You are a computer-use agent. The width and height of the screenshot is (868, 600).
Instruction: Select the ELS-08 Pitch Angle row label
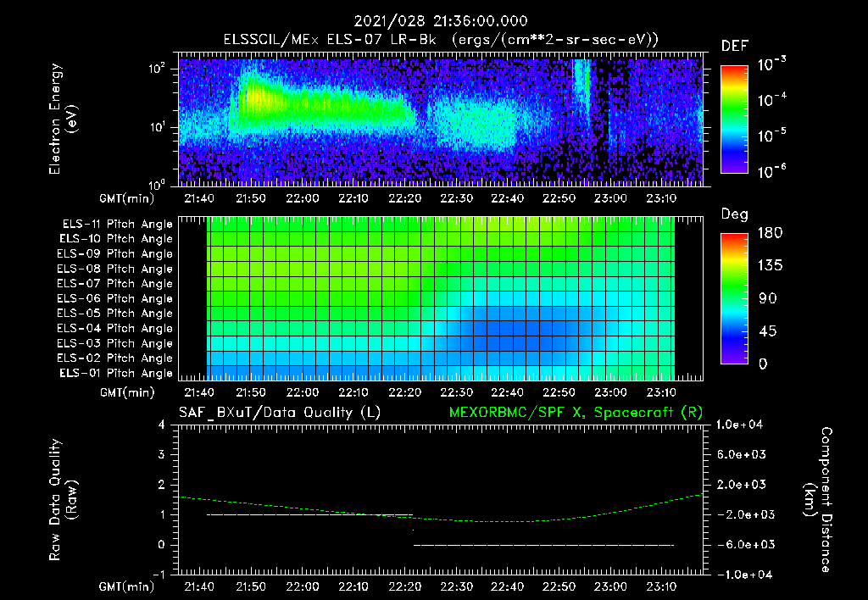115,269
